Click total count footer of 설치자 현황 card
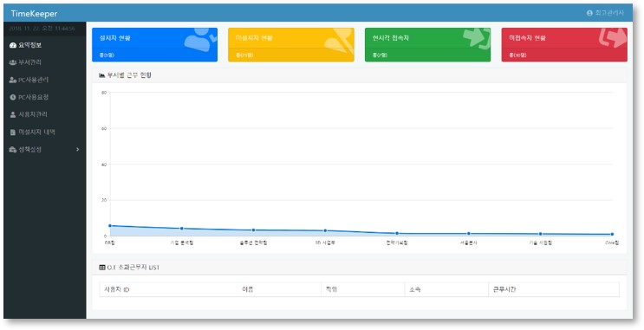644x330 pixels. 154,55
